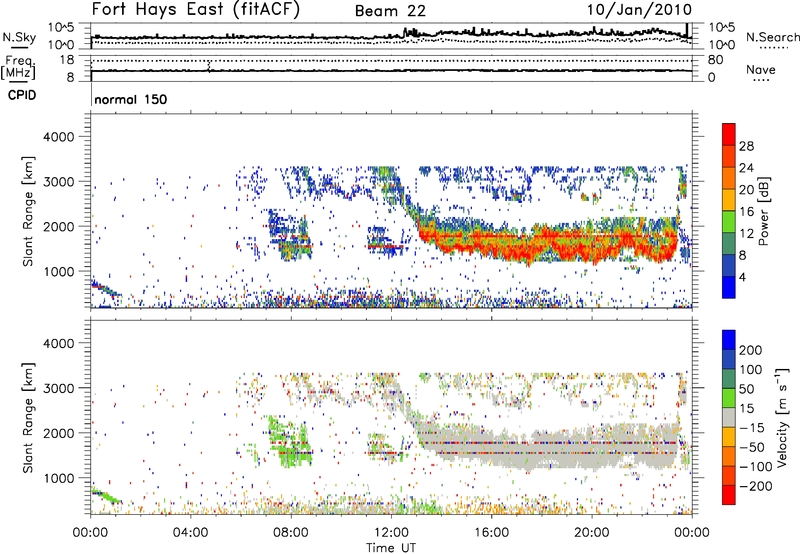This screenshot has height=554, width=800.
Task: Select the "04:00" time tick label
Action: pyautogui.click(x=190, y=533)
